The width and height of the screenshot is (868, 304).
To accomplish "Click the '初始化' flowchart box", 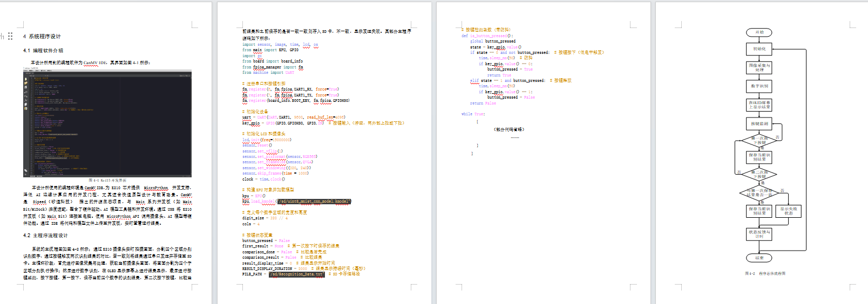I will (759, 49).
